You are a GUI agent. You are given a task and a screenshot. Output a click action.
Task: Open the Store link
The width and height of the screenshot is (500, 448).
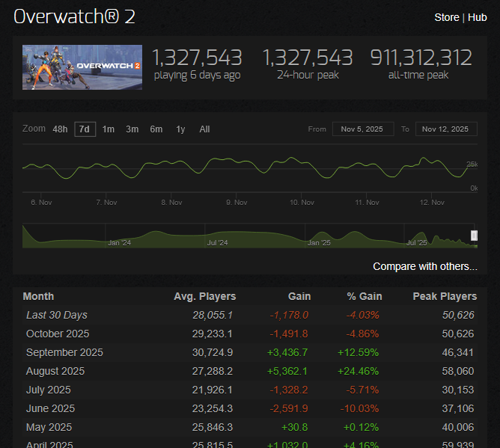tap(446, 17)
